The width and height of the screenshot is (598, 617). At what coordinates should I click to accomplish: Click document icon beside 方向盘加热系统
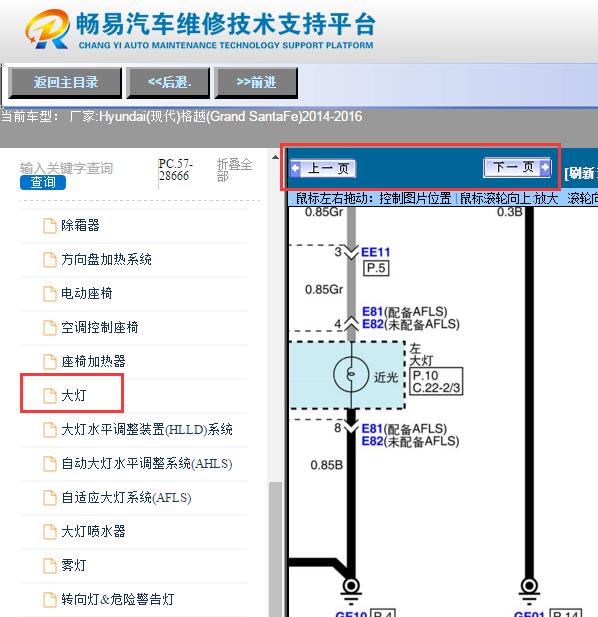tap(50, 259)
